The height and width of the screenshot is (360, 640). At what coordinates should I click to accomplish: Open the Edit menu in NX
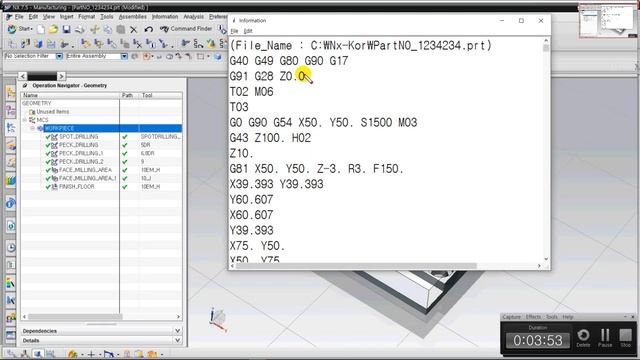tap(33, 17)
